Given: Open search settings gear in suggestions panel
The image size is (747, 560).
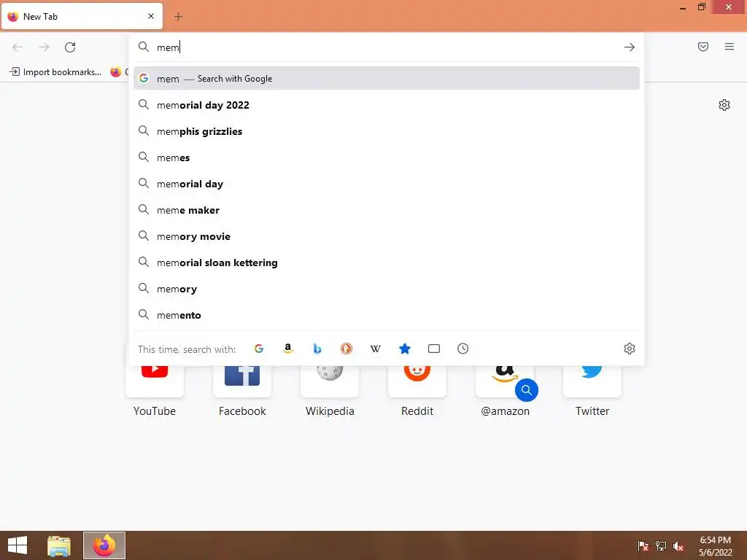Looking at the screenshot, I should pos(630,349).
